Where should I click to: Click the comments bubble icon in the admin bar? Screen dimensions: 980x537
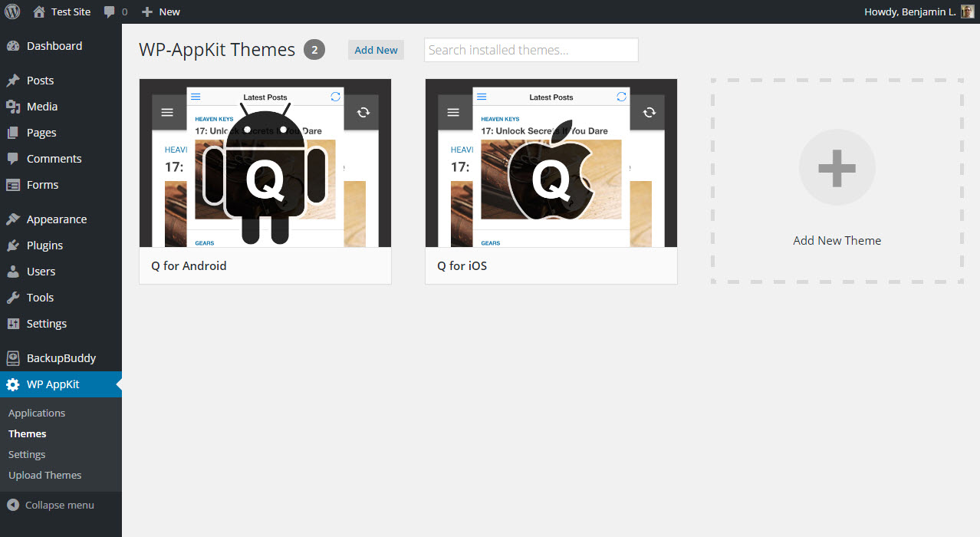coord(110,12)
